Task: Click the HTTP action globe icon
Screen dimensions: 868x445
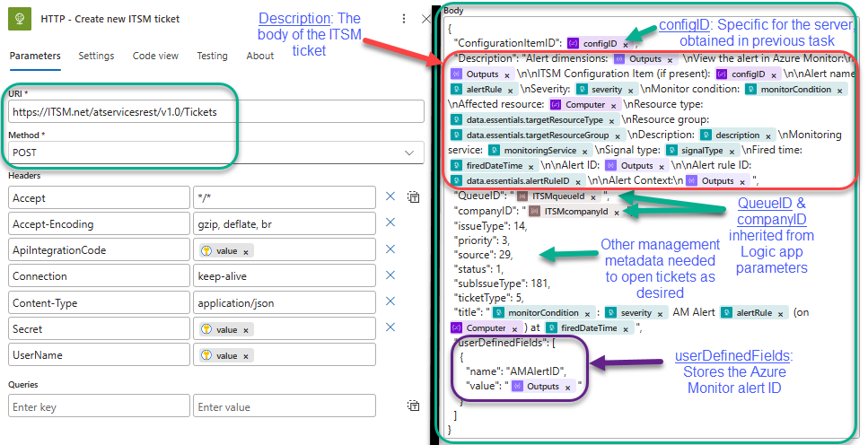Action: click(20, 19)
